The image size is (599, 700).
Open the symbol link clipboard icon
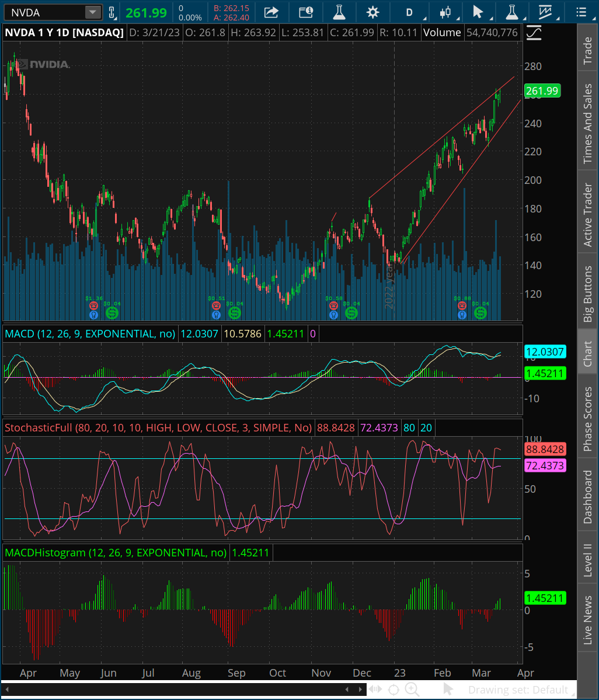(113, 12)
